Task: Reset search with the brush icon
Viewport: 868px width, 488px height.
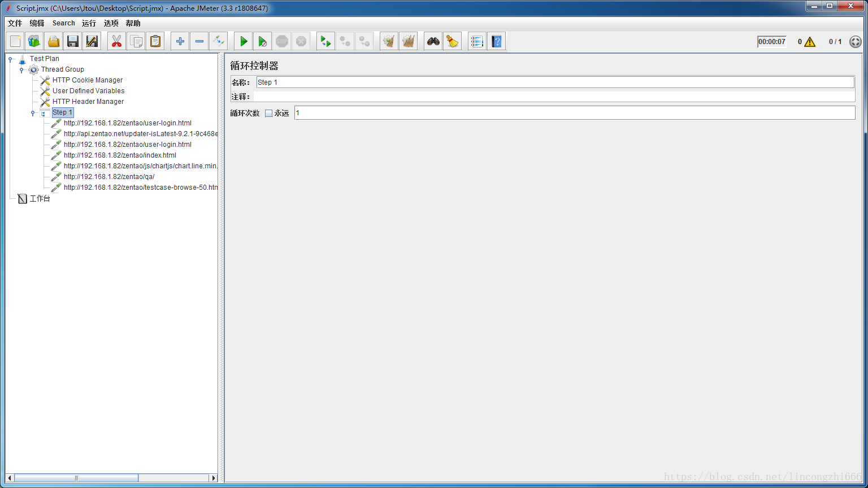Action: (453, 41)
